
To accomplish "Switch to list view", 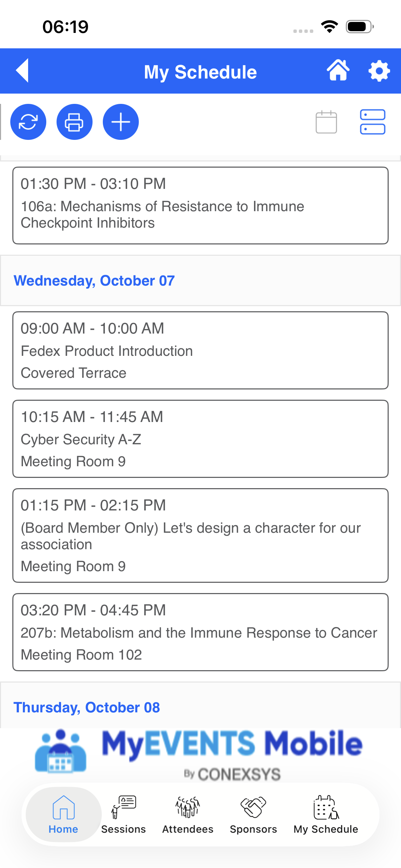I will click(373, 122).
